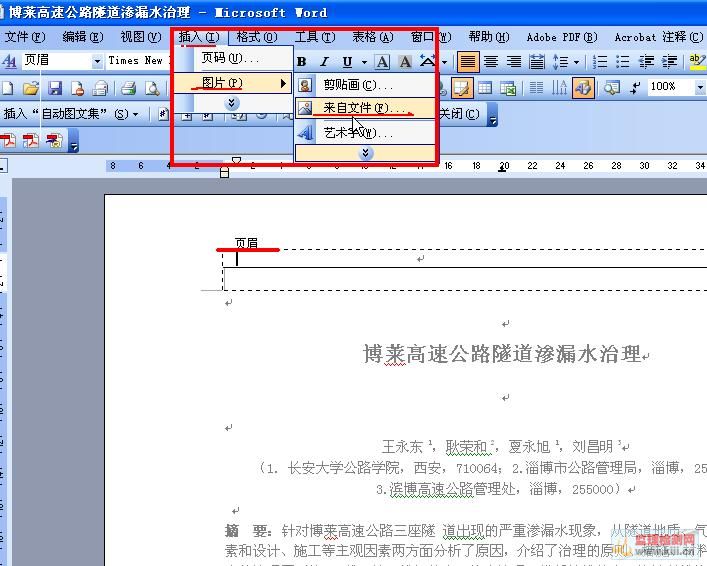Screen dimensions: 707x566
Task: Open a file with the folder icon
Action: pos(33,88)
